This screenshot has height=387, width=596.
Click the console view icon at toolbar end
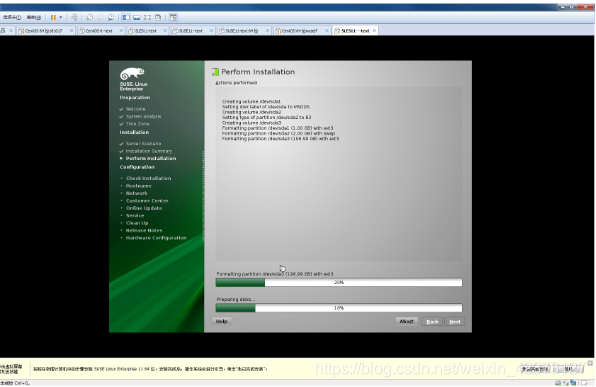[173, 17]
